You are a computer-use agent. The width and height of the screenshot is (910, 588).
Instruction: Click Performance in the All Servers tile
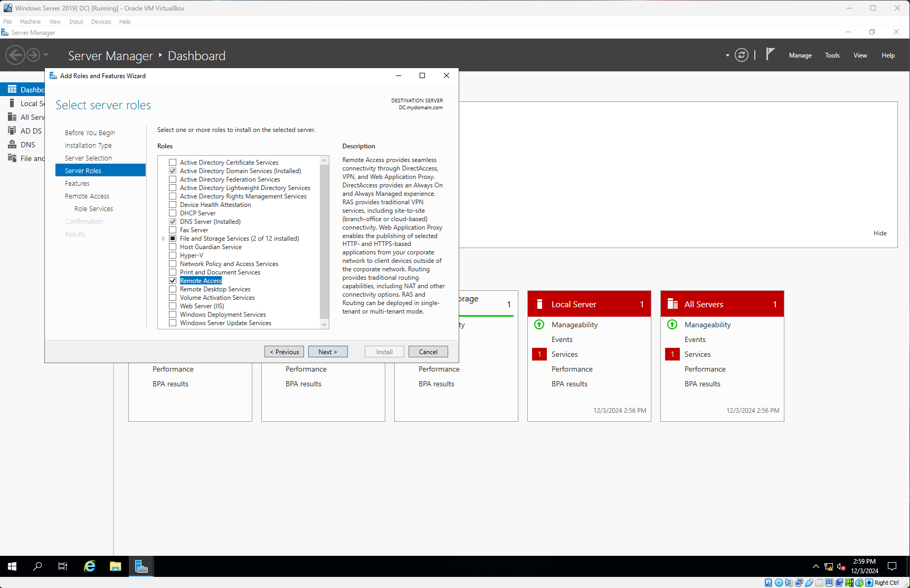tap(705, 369)
